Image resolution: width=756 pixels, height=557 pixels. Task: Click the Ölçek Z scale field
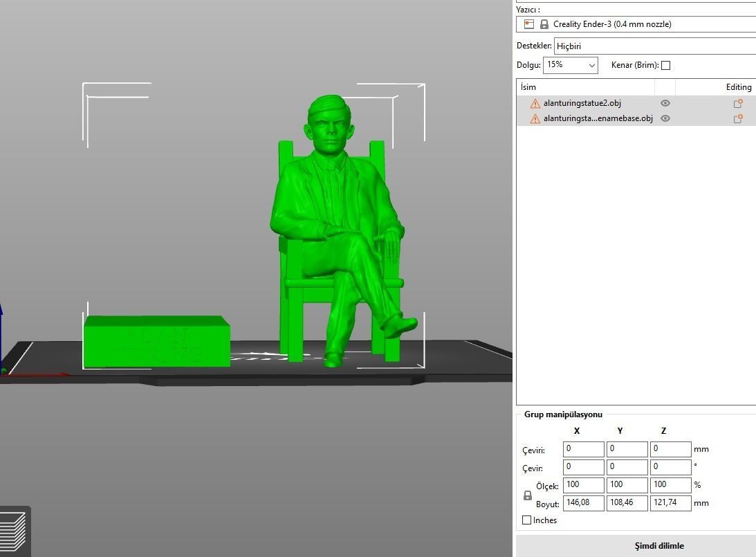(671, 484)
